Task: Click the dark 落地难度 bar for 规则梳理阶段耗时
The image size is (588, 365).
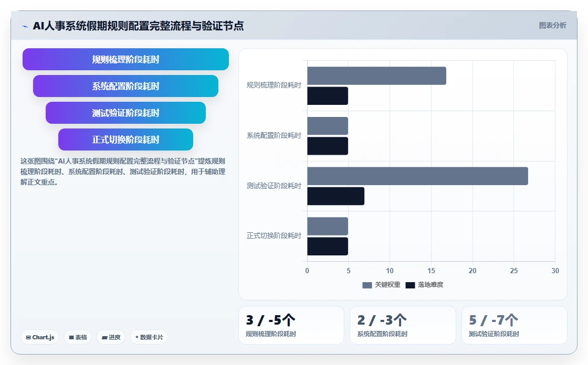Action: tap(328, 96)
